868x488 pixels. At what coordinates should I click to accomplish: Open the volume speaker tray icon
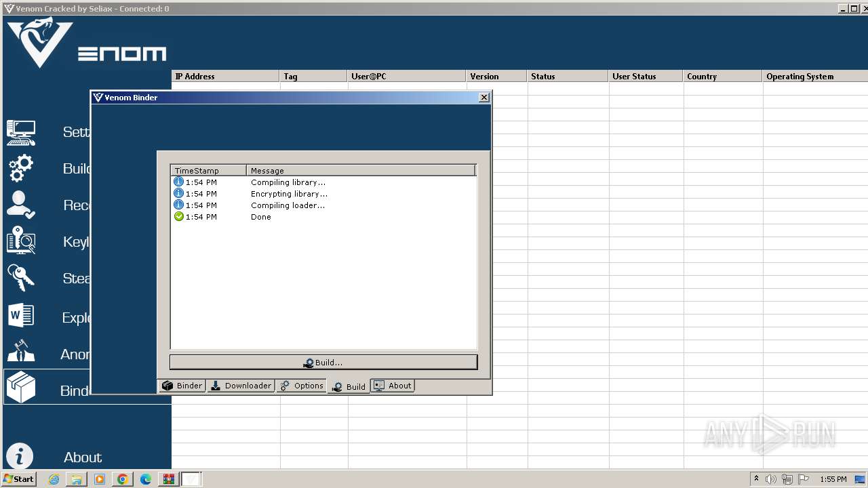[771, 479]
